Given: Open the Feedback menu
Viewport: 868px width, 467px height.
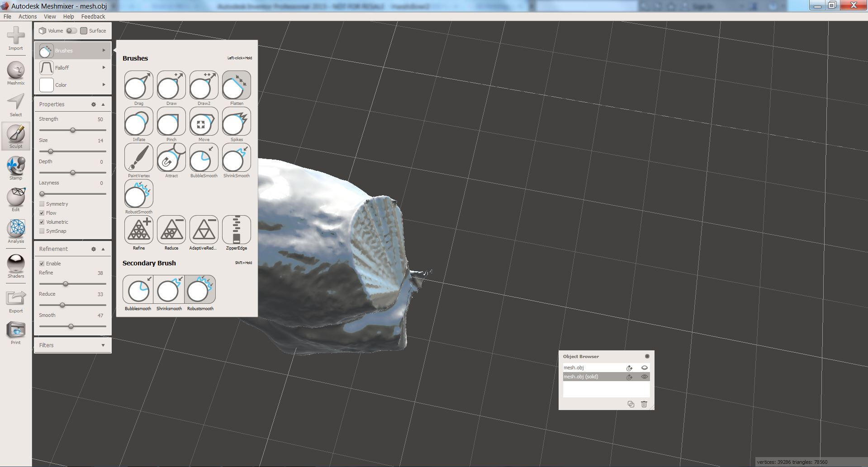Looking at the screenshot, I should point(93,16).
